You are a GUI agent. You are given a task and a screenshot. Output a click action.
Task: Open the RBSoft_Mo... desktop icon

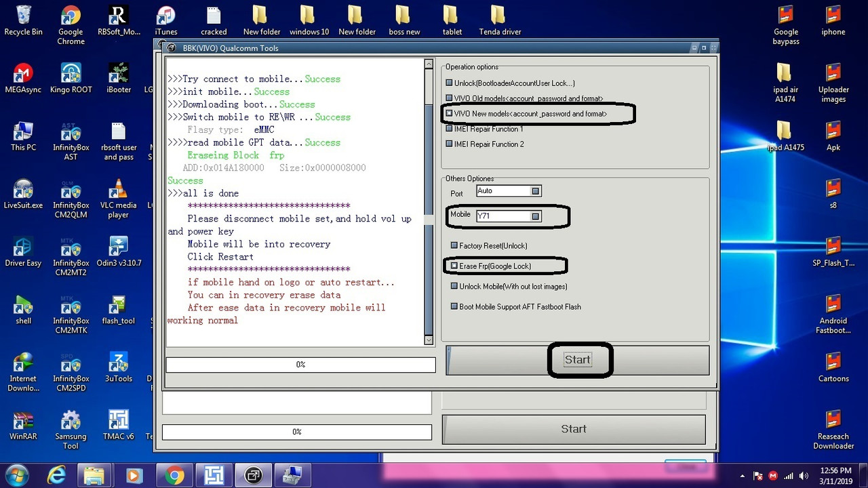119,20
